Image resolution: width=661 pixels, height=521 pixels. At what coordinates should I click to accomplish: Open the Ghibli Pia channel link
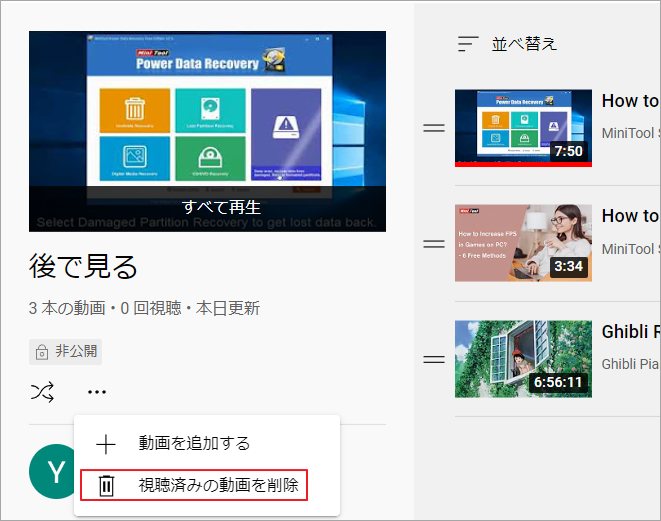tap(631, 364)
